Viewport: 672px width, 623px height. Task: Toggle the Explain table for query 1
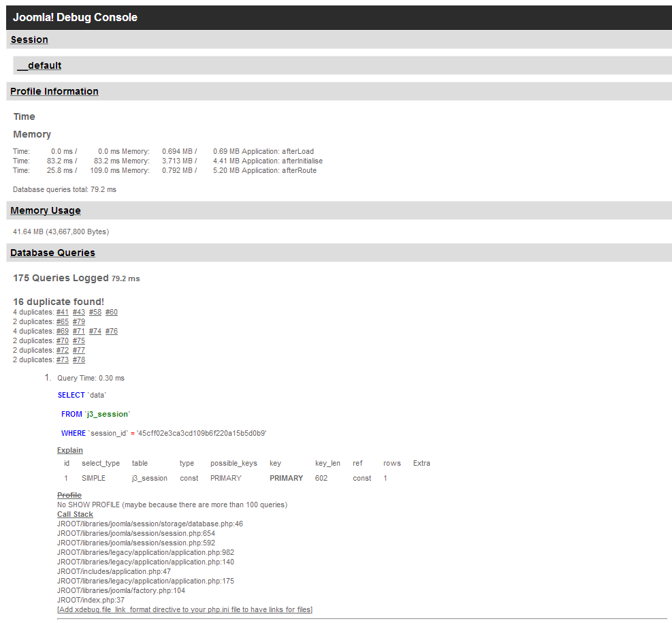click(70, 450)
